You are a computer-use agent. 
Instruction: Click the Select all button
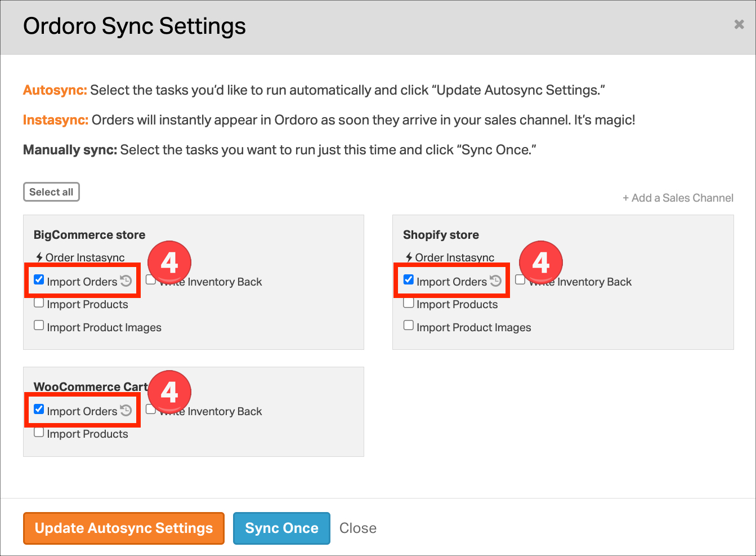click(x=51, y=192)
